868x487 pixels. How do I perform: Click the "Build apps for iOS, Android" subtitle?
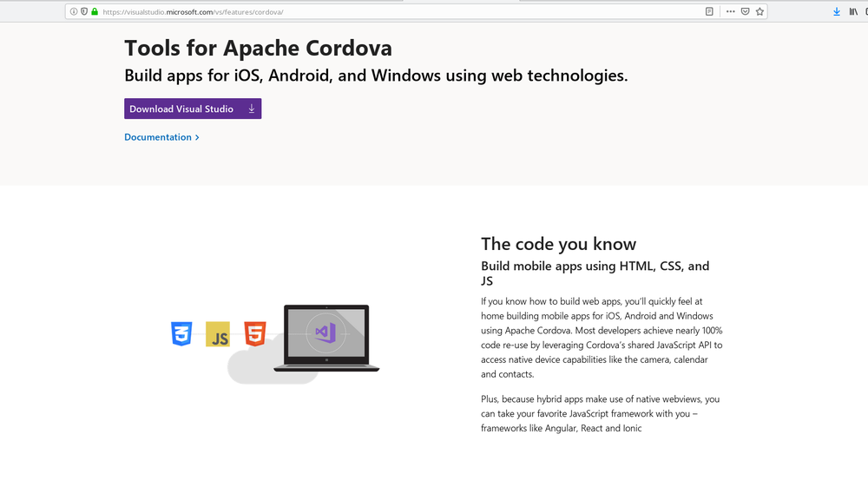(x=376, y=76)
